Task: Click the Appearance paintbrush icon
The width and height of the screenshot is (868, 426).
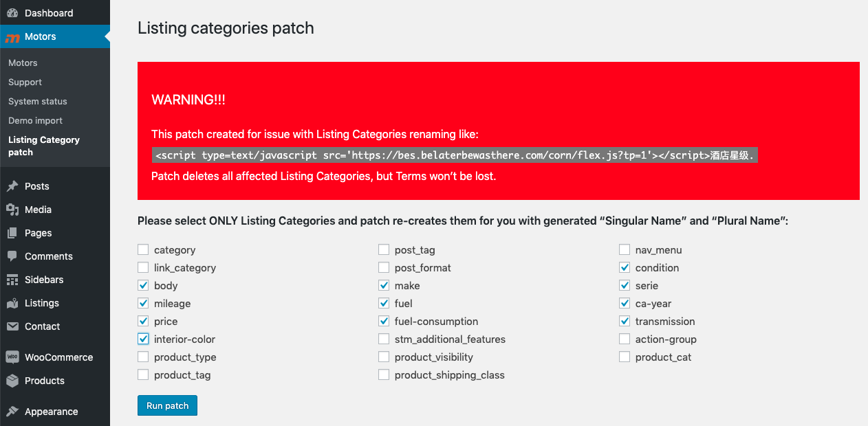Action: coord(12,412)
